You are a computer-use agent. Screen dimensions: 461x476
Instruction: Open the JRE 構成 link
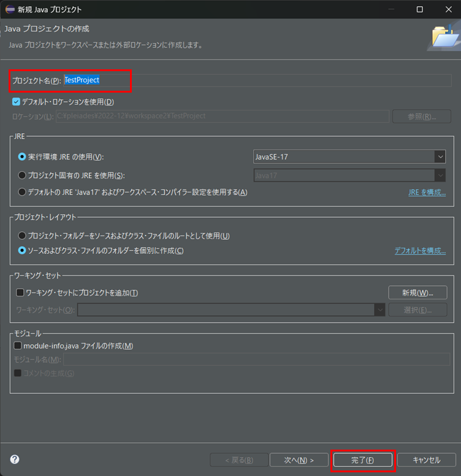coord(427,192)
